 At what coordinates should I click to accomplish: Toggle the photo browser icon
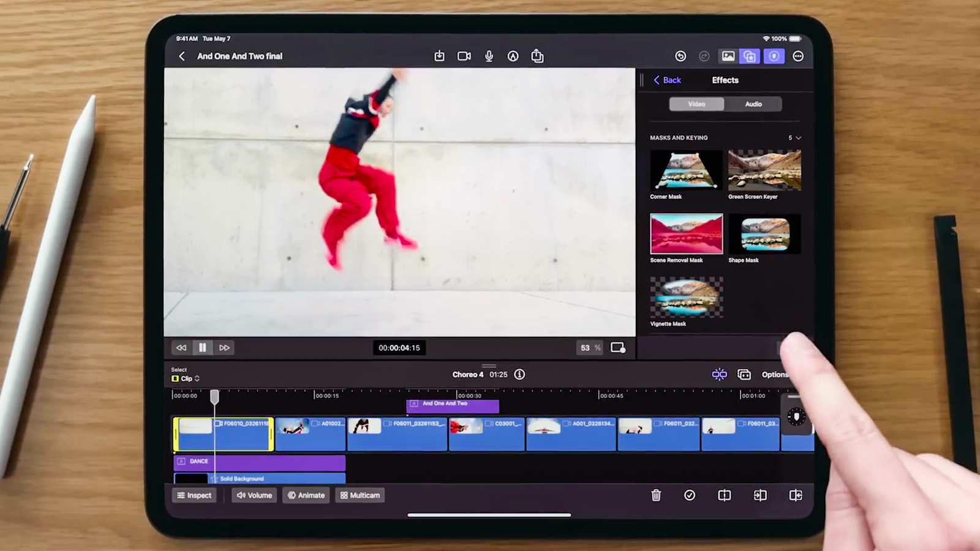(x=728, y=56)
